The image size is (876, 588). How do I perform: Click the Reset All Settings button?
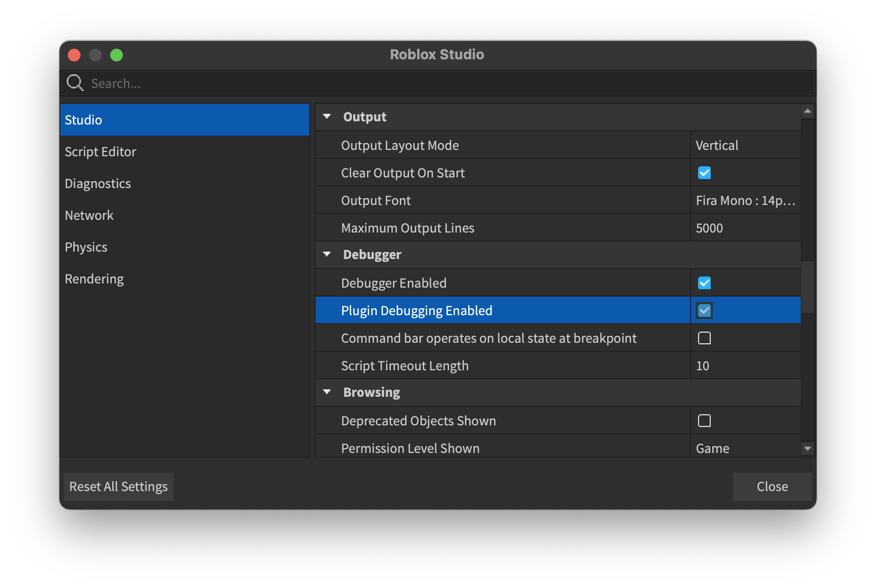pyautogui.click(x=119, y=486)
